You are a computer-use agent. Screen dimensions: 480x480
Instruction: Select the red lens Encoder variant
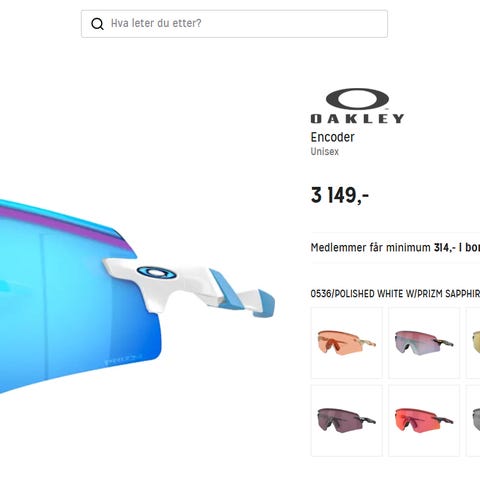(x=424, y=420)
